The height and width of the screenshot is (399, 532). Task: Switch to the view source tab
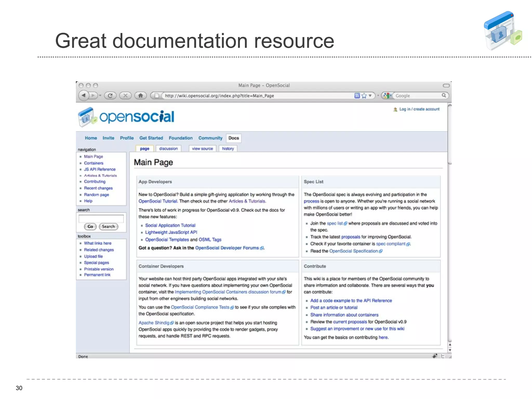[202, 149]
